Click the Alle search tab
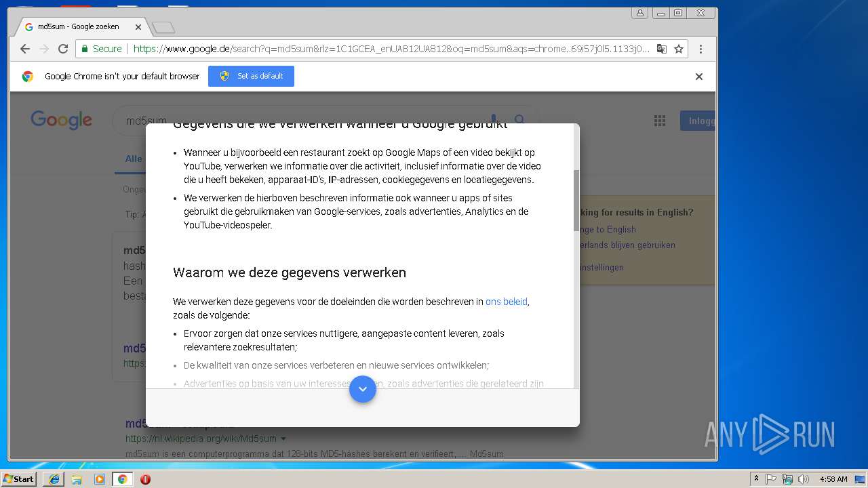The width and height of the screenshot is (868, 488). (x=134, y=159)
